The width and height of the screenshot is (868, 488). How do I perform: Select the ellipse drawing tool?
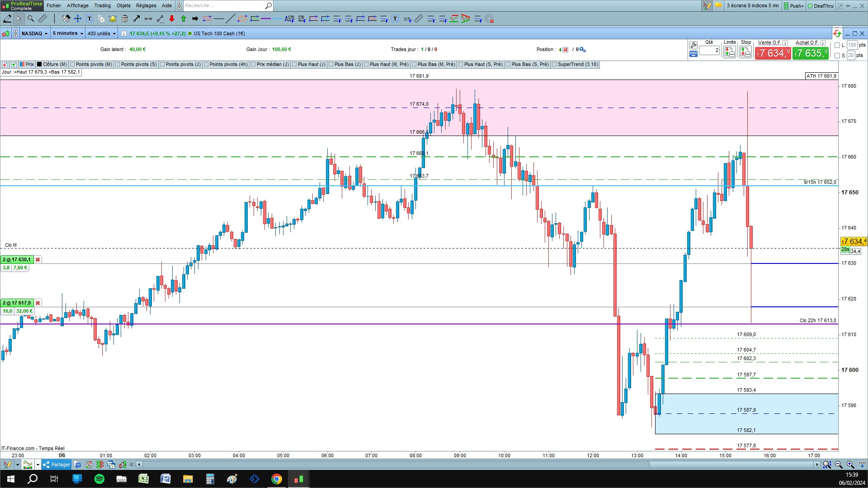coord(242,19)
